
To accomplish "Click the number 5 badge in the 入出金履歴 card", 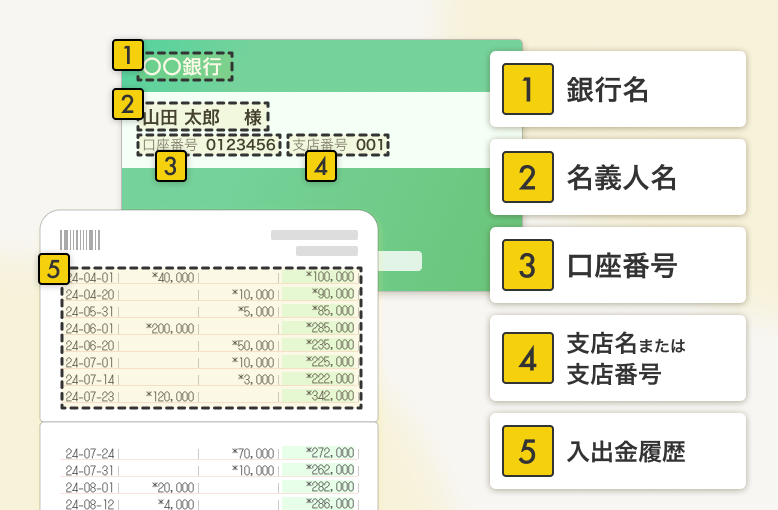I will click(x=527, y=451).
